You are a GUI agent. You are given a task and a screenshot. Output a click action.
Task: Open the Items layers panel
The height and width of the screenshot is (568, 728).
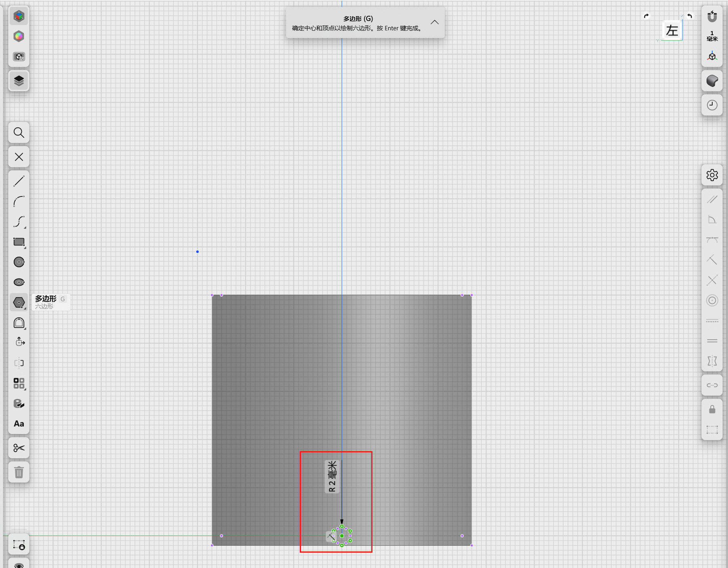[19, 81]
